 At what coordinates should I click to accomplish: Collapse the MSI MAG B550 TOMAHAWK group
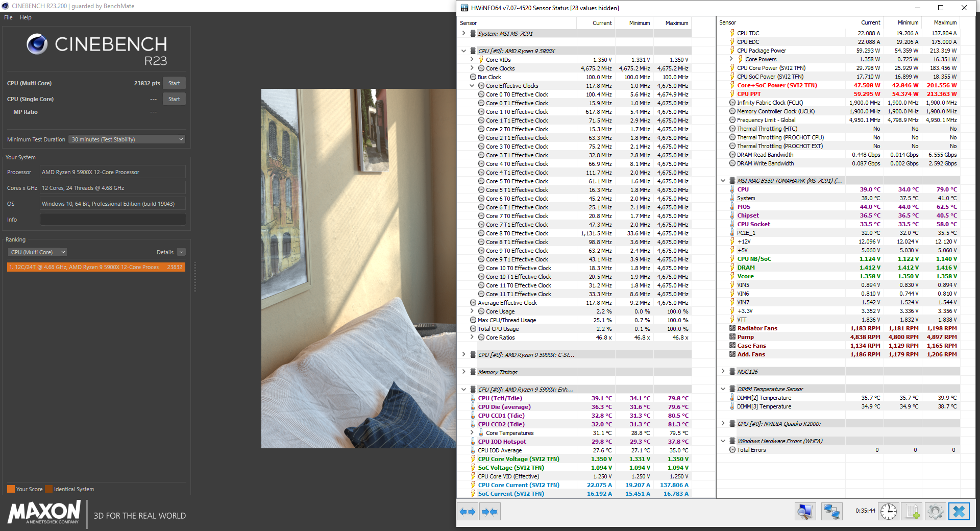723,181
